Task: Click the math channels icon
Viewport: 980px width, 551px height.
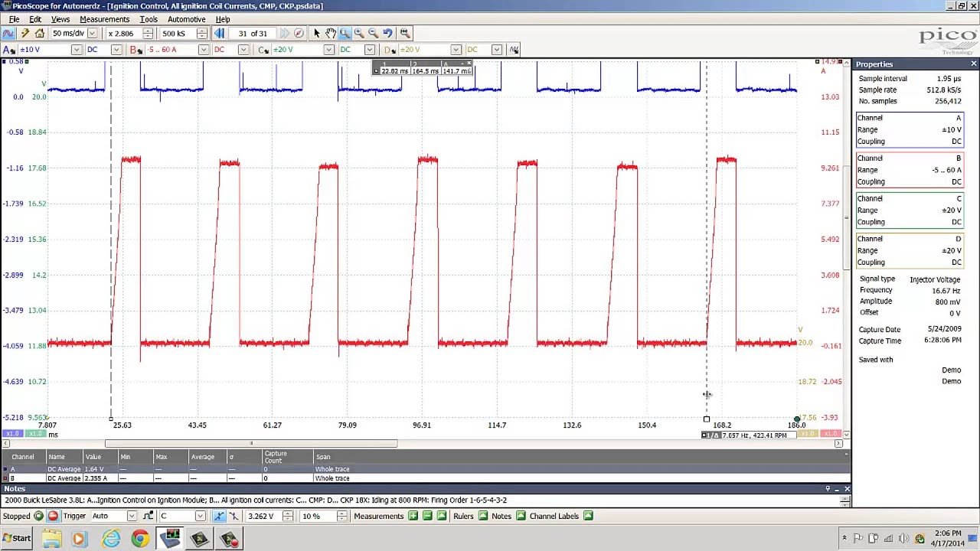Action: click(514, 50)
